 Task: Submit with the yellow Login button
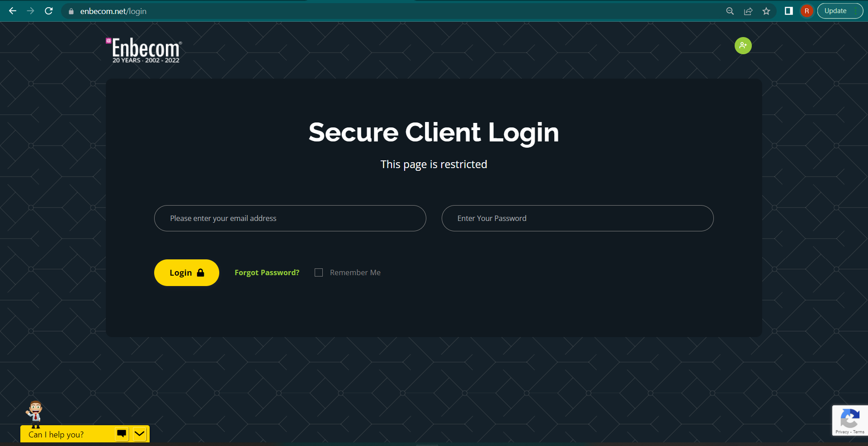(x=187, y=272)
